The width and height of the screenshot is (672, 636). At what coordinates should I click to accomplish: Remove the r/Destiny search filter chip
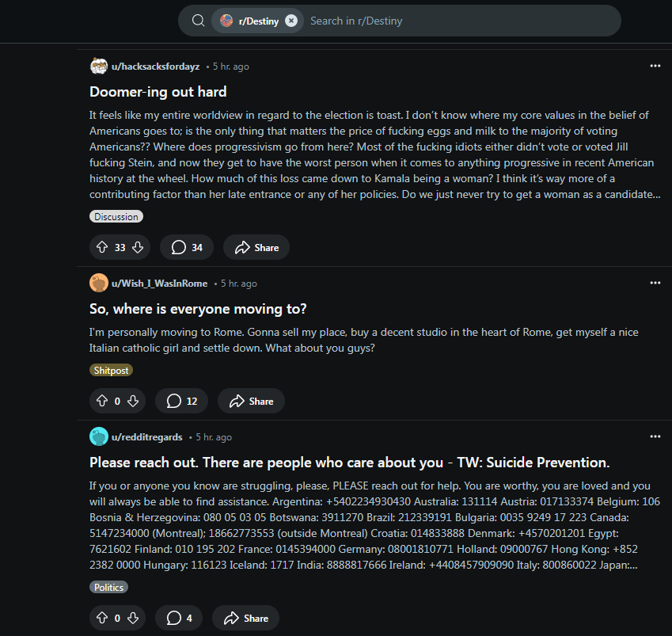[x=291, y=21]
